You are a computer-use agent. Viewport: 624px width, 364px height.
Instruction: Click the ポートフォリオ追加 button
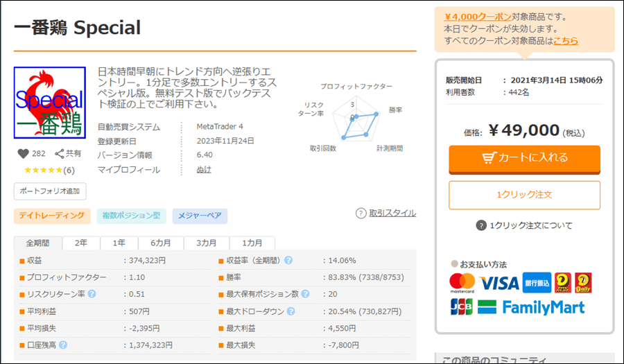coord(50,191)
